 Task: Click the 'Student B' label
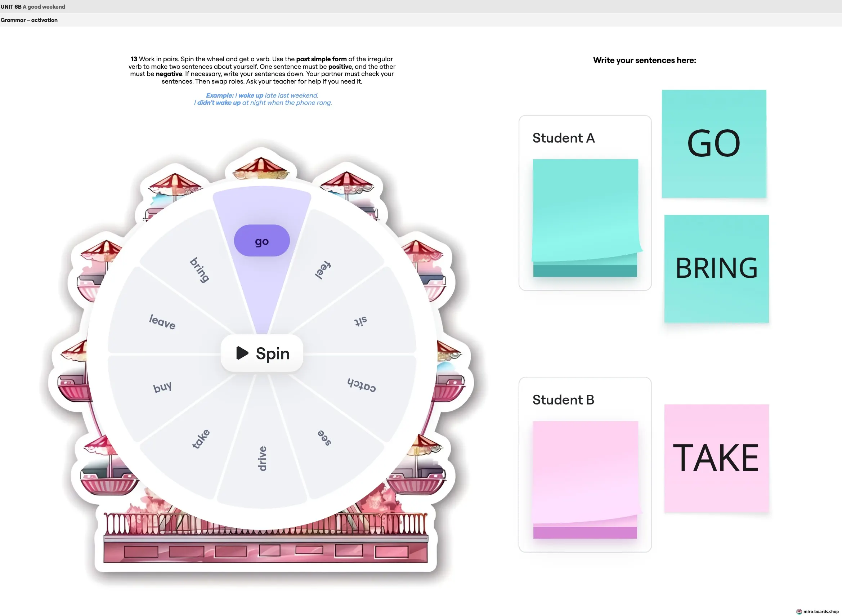(x=563, y=400)
